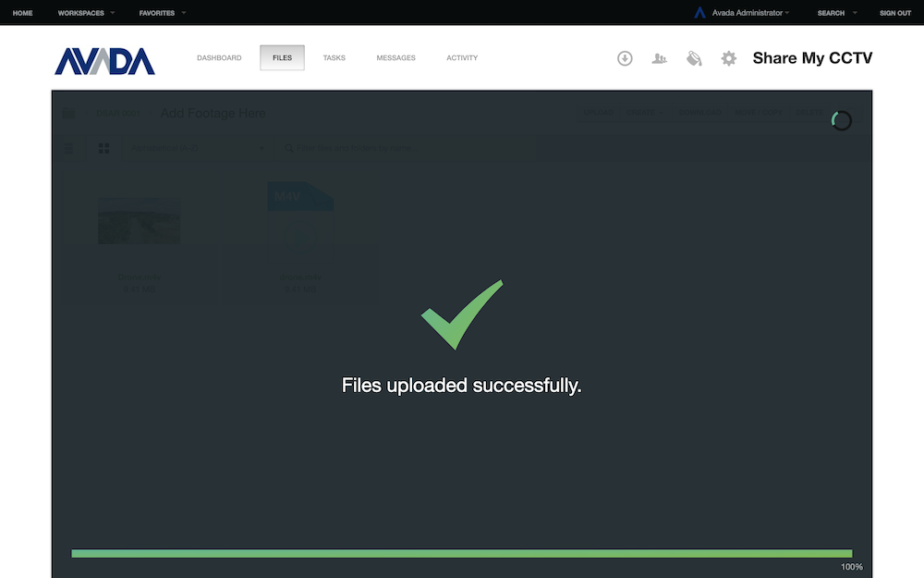The image size is (924, 578).
Task: Select the Files tab
Action: coord(282,58)
